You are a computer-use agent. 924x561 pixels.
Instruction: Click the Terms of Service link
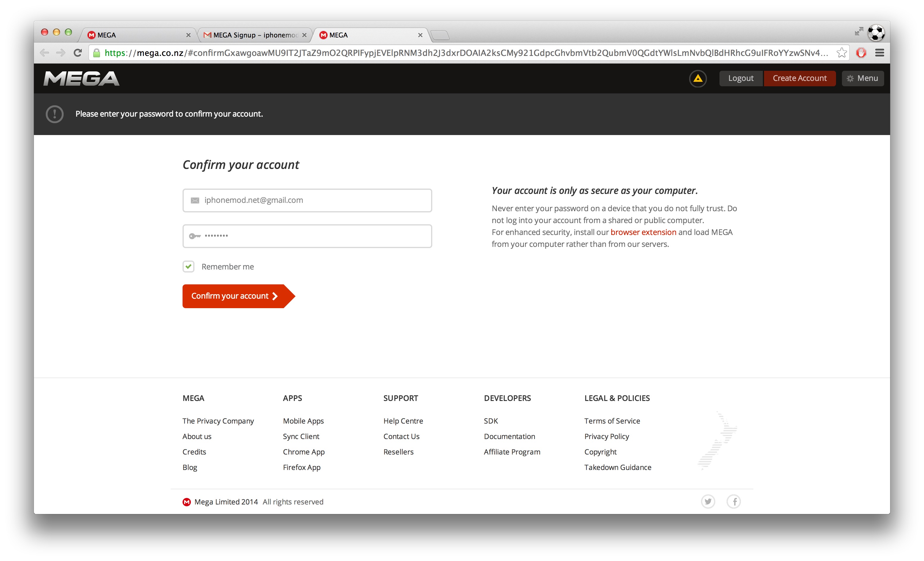click(x=613, y=420)
